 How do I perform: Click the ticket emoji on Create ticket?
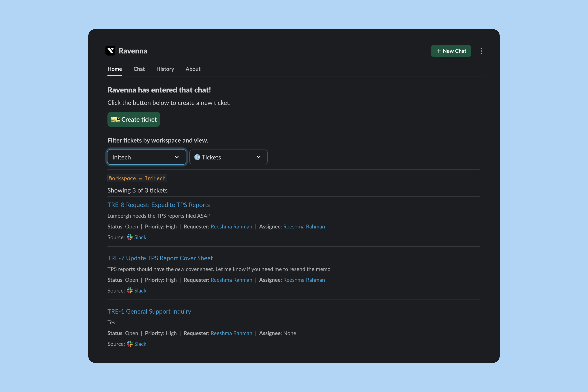click(x=115, y=120)
